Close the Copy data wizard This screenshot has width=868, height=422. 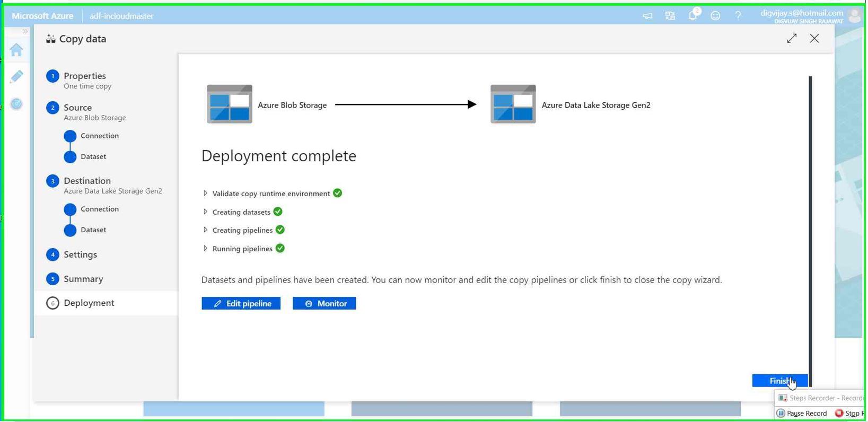tap(814, 38)
